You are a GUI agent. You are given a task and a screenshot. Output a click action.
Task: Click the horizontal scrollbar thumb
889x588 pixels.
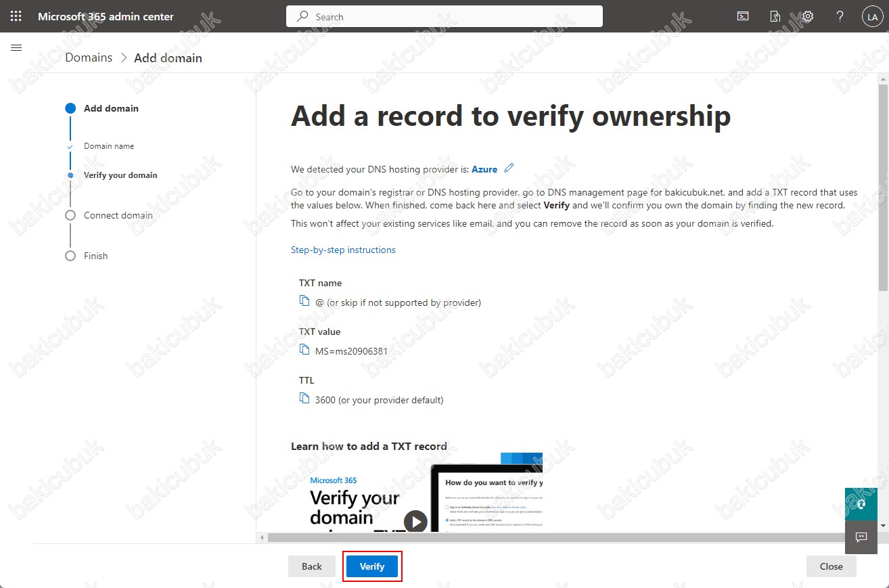[x=558, y=537]
